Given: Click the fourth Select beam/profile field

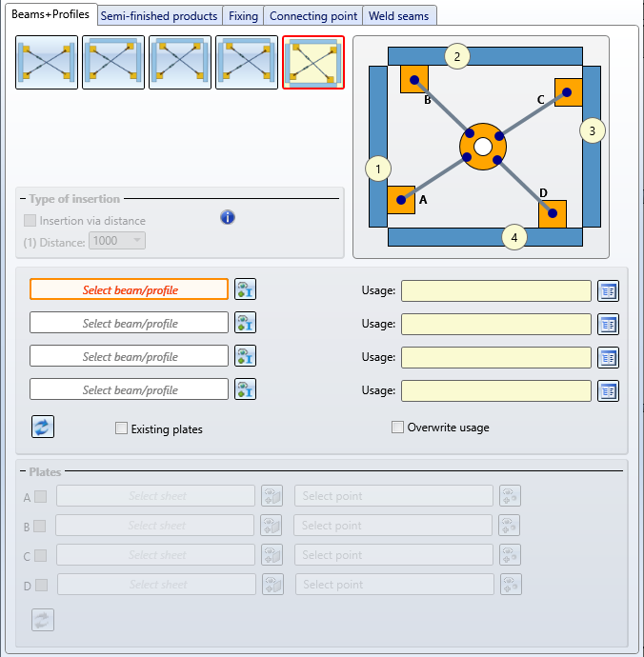Looking at the screenshot, I should (x=130, y=389).
